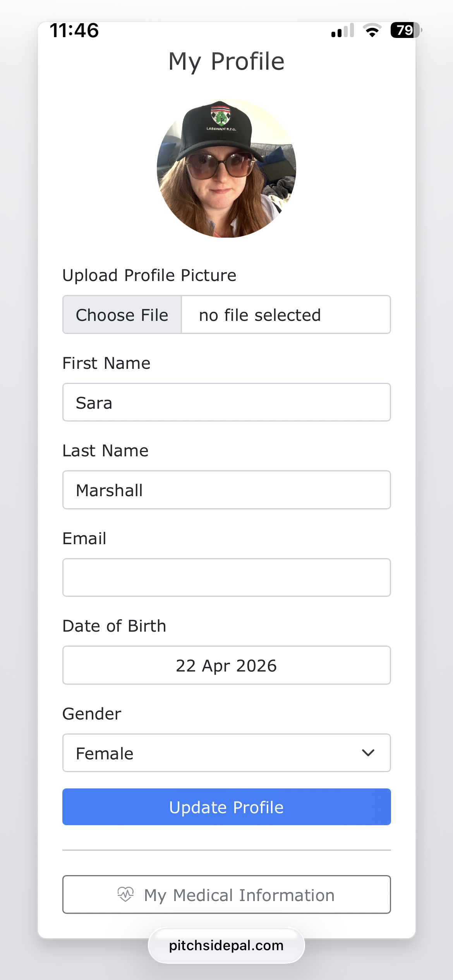Click the blue Update Profile button
The width and height of the screenshot is (453, 980).
coord(226,807)
